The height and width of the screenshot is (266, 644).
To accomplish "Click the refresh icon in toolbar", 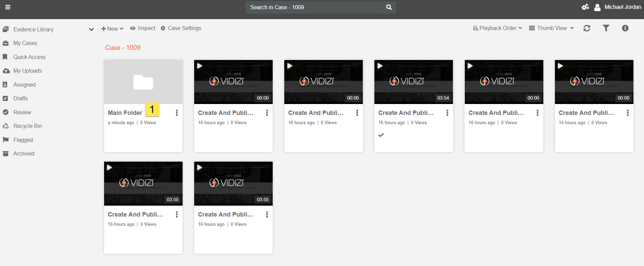I will [x=587, y=28].
